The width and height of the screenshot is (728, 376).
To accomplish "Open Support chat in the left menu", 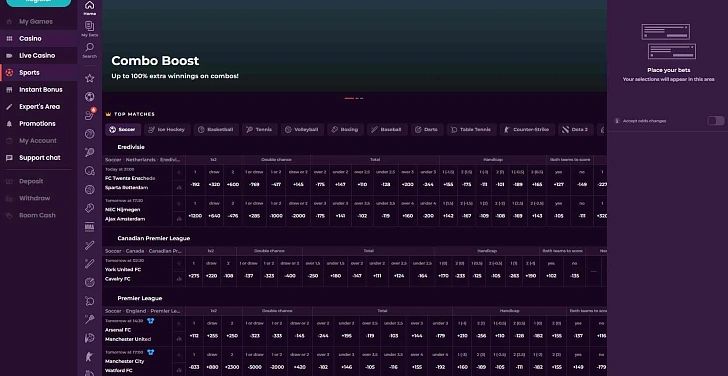I will point(39,158).
